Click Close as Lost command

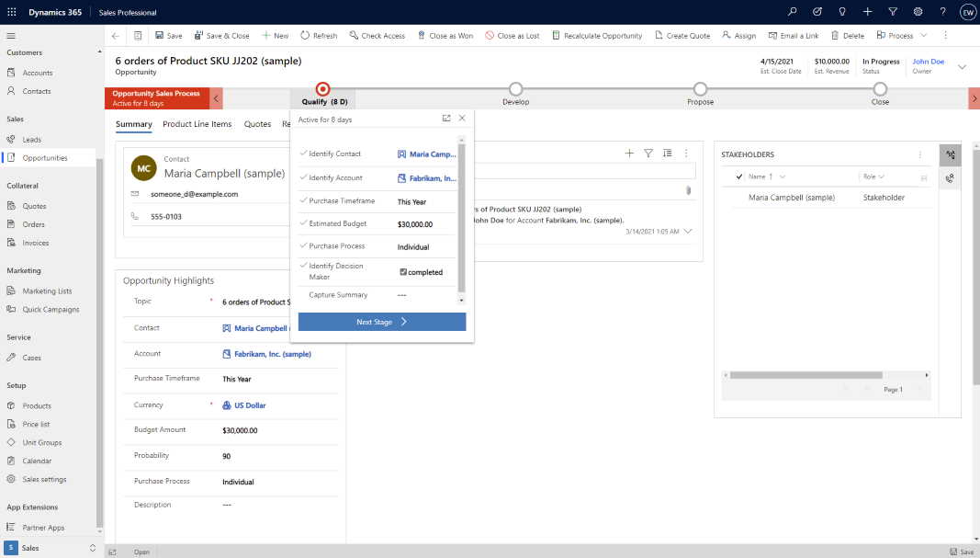(513, 36)
